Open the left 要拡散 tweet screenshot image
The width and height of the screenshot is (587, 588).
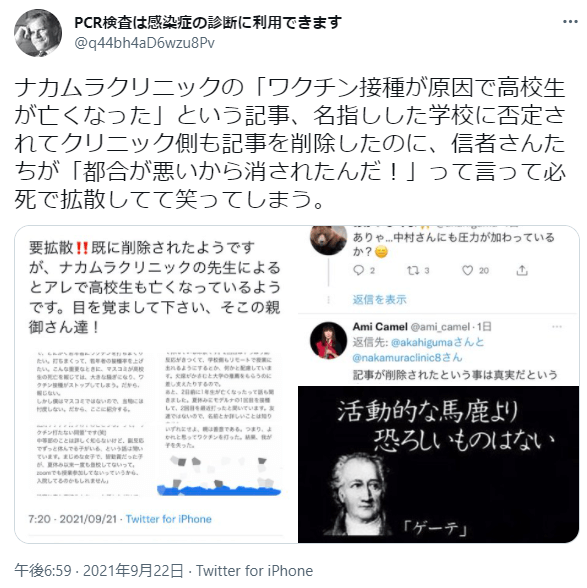pyautogui.click(x=156, y=384)
